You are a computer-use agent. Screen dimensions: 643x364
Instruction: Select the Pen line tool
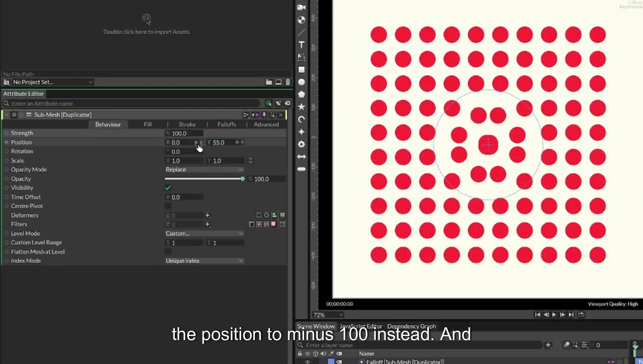301,32
